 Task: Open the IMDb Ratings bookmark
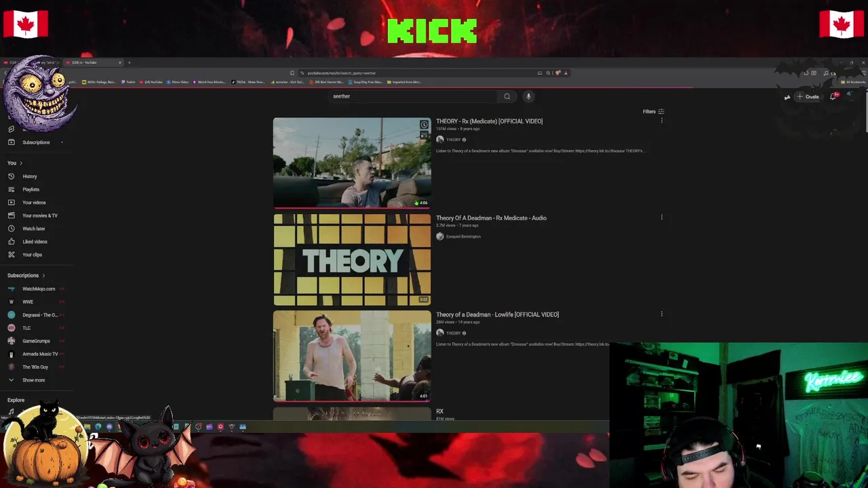[x=99, y=82]
